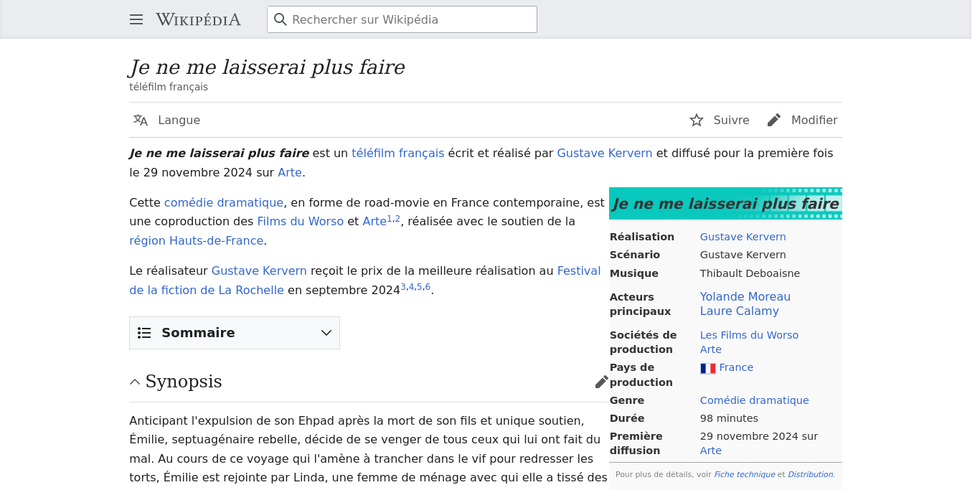980x490 pixels.
Task: Click the 'Durée' infobox label
Action: pyautogui.click(x=627, y=418)
